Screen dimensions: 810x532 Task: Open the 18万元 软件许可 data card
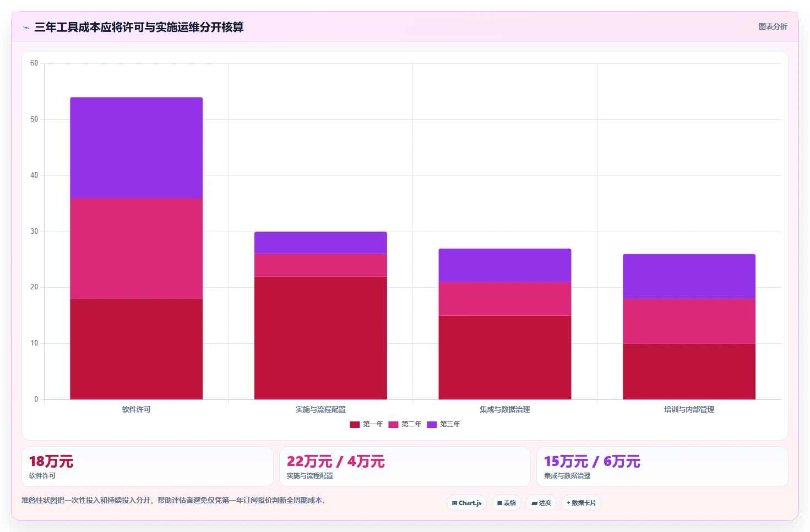[x=148, y=467]
